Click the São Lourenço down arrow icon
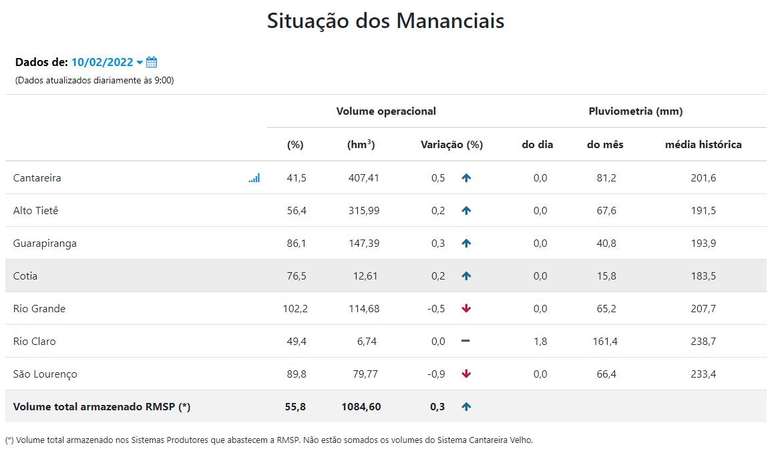Viewport: 774px width, 465px height. [466, 374]
